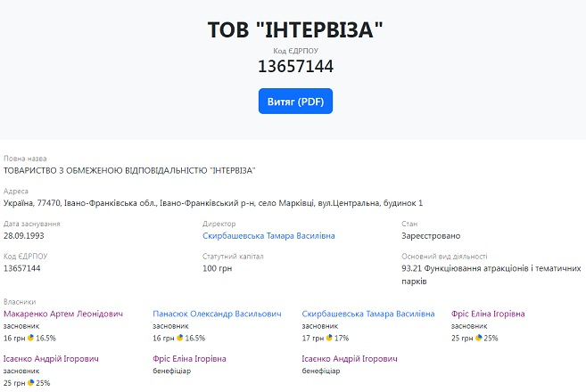Open owner Панасюк Олександр Васильович profile

click(217, 314)
